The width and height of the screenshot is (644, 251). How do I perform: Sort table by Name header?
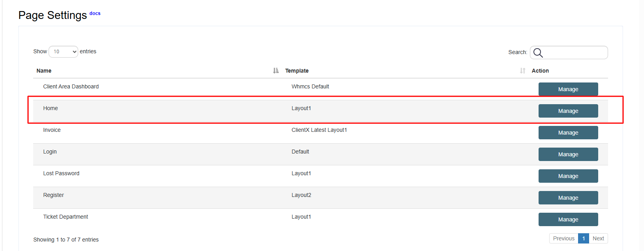click(44, 71)
